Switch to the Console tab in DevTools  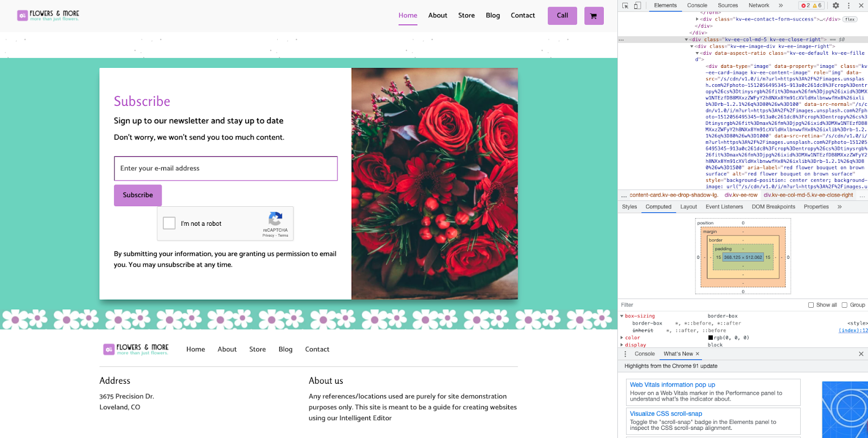click(x=697, y=5)
